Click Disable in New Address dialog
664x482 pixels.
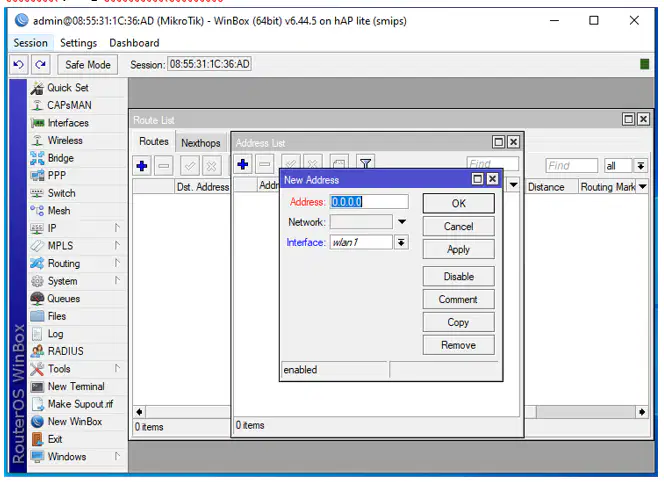(459, 277)
